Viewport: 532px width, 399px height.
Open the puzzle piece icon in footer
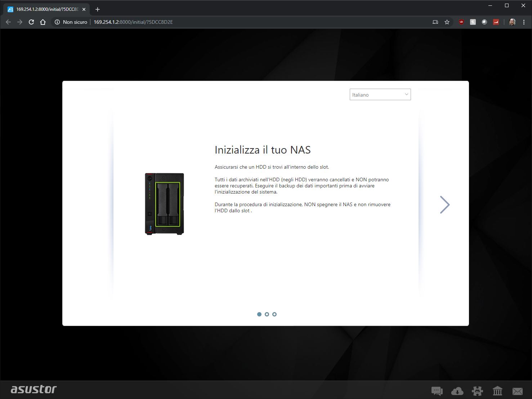pyautogui.click(x=477, y=391)
